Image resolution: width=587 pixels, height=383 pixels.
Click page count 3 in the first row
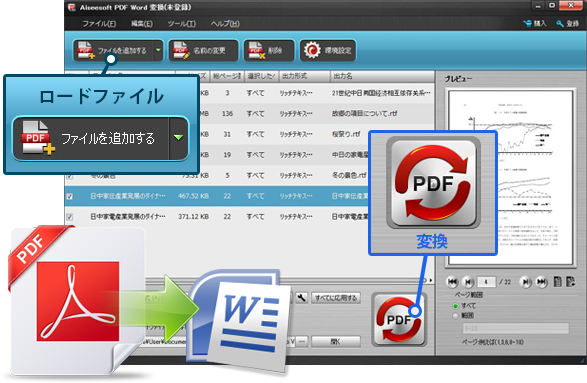click(227, 93)
